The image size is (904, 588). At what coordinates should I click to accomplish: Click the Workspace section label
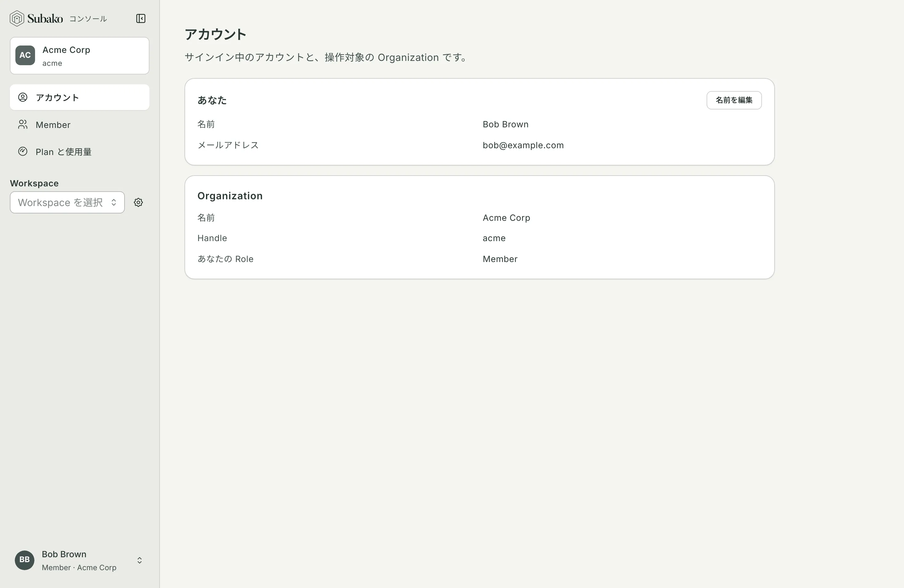pos(34,183)
